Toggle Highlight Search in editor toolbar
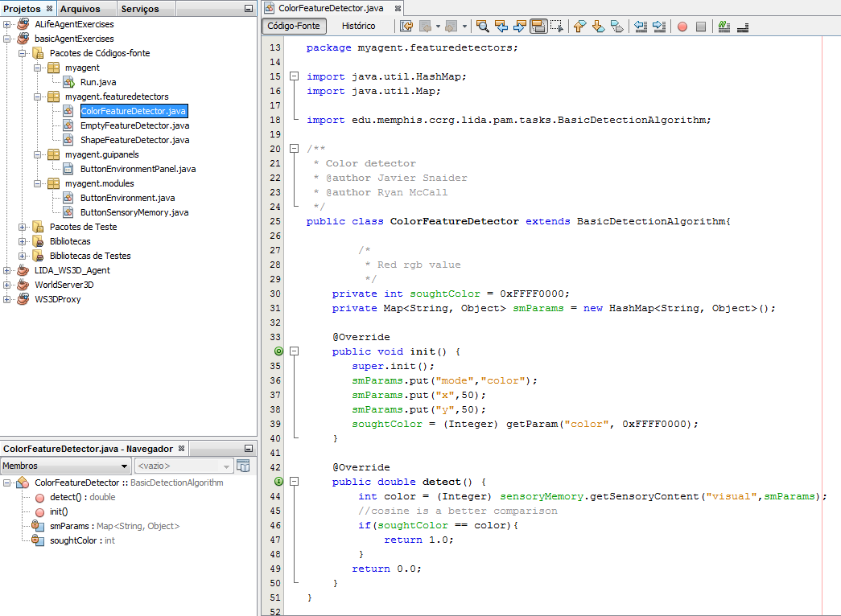Viewport: 841px width, 616px height. pos(538,26)
